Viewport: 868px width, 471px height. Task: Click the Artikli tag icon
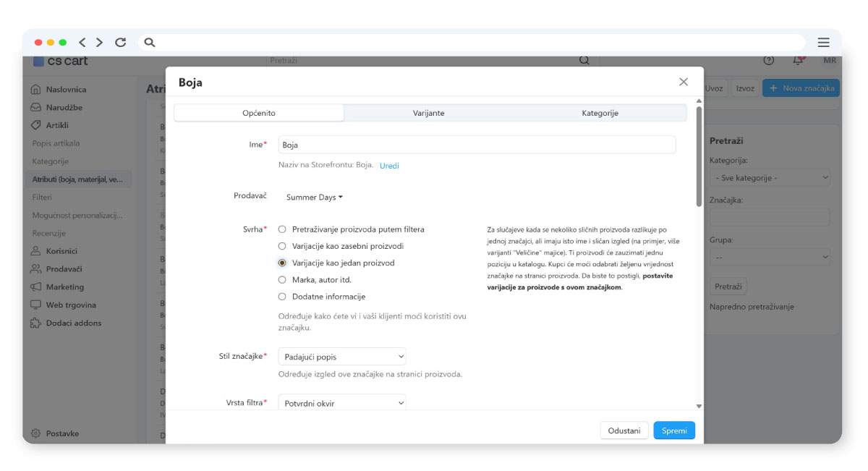coord(35,125)
